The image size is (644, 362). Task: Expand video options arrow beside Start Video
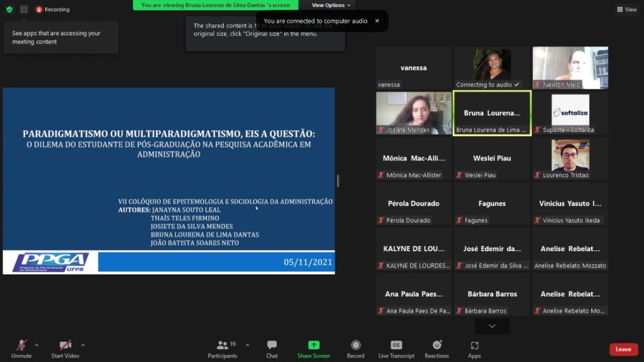82,345
